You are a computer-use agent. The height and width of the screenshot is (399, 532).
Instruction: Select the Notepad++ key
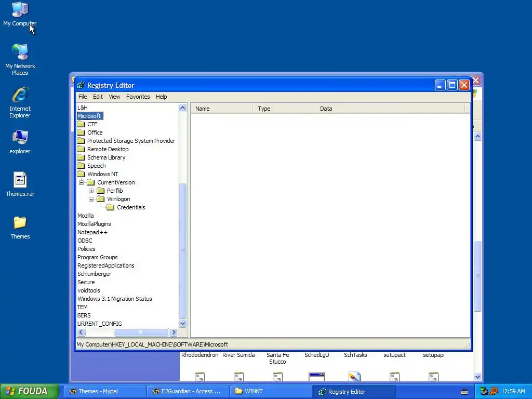92,232
